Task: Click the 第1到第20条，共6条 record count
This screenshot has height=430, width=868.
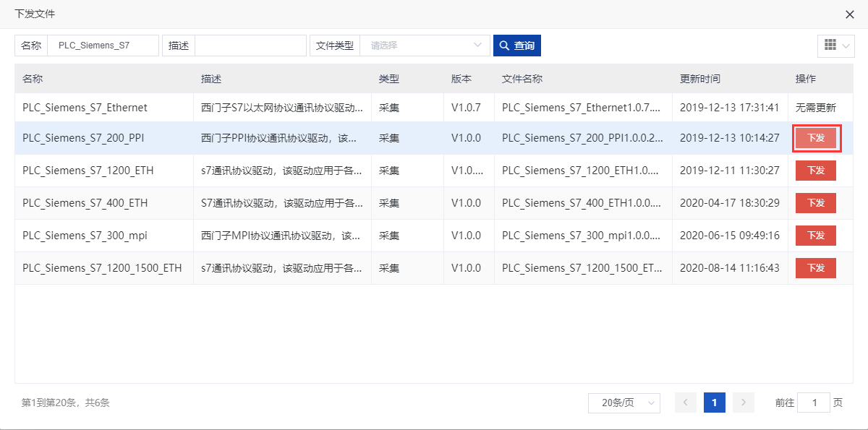Action: pos(66,403)
